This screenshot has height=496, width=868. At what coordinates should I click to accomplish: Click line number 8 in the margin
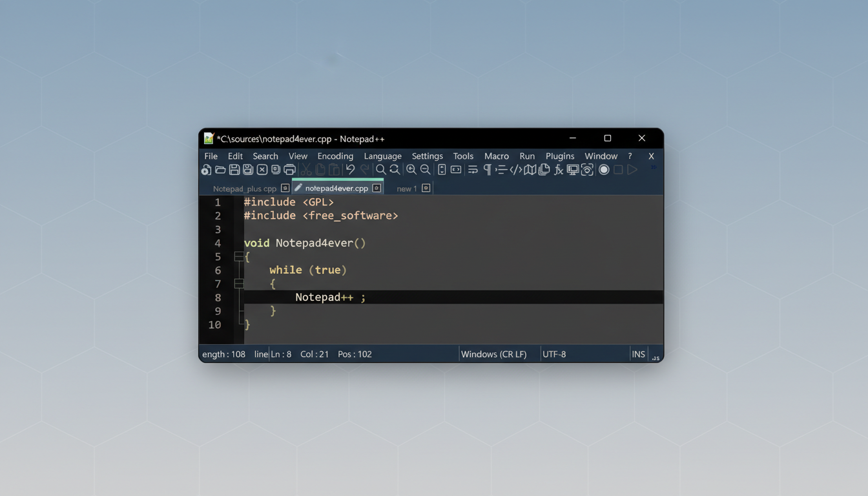(x=218, y=297)
